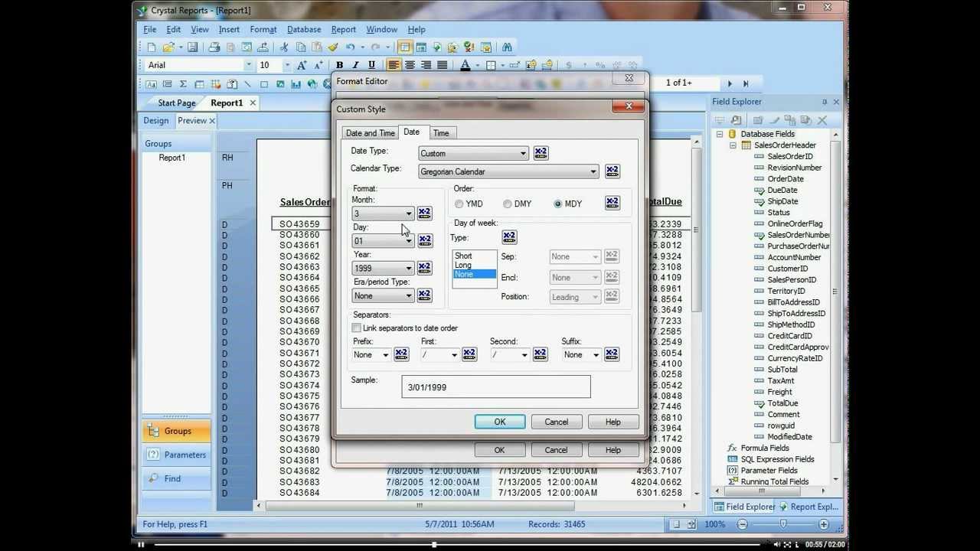The height and width of the screenshot is (551, 980).
Task: Switch to the Time tab
Action: tap(441, 133)
